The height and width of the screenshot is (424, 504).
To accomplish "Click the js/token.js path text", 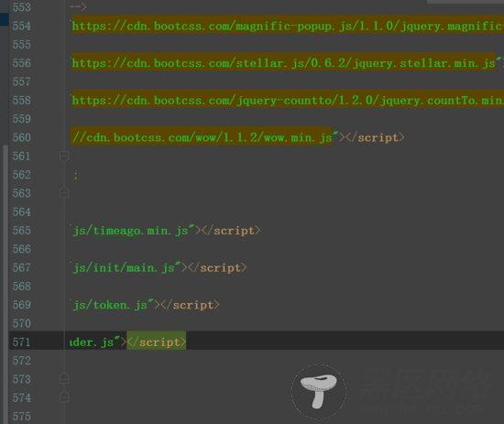I will 110,305.
